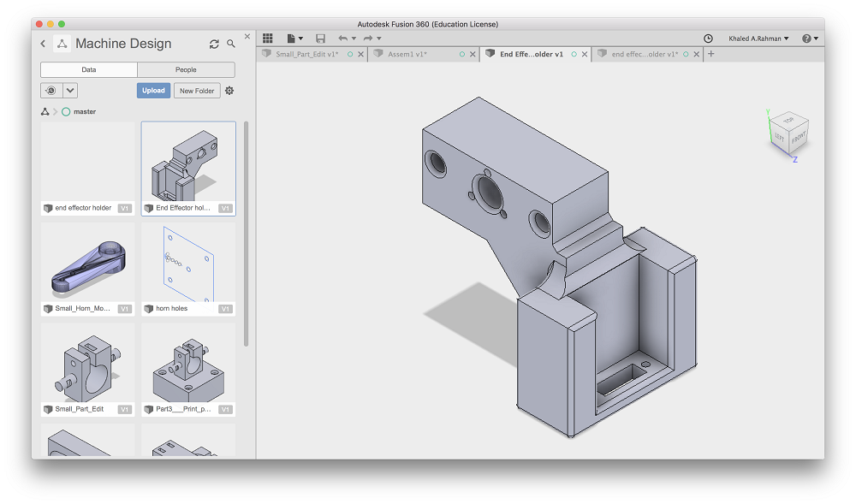
Task: Close the Assem1 v1* tab
Action: pyautogui.click(x=473, y=55)
